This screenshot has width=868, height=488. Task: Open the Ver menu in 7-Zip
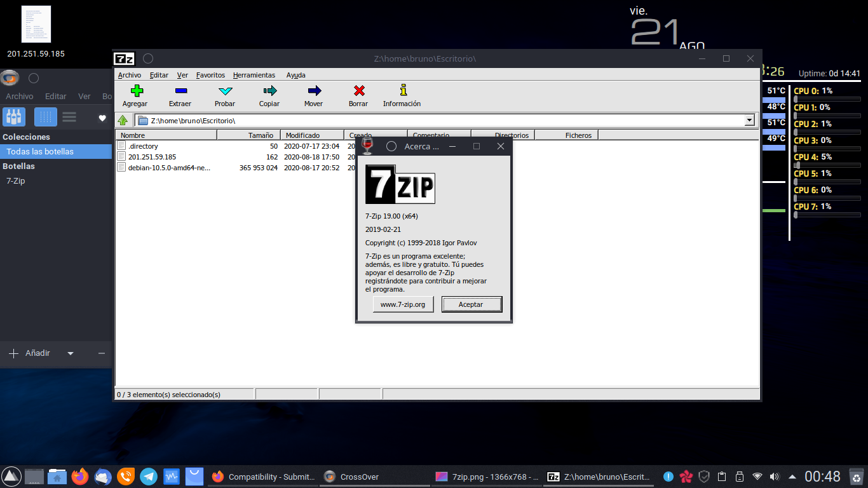pos(182,75)
